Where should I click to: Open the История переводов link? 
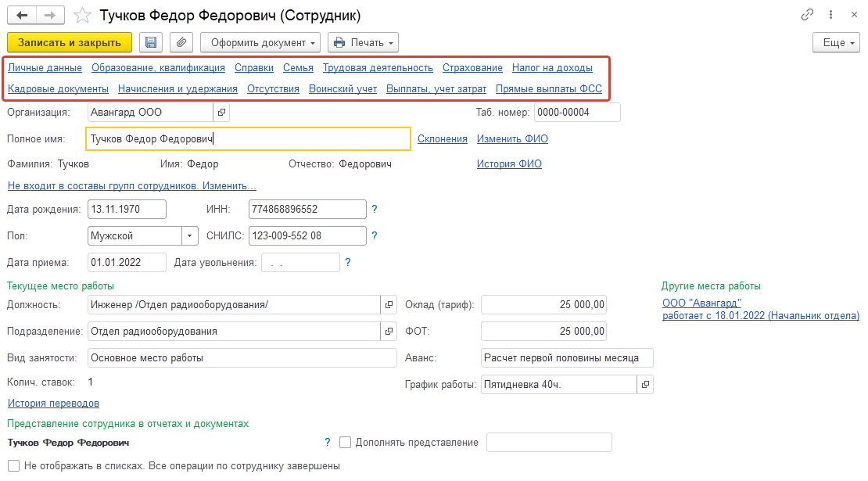coord(53,404)
